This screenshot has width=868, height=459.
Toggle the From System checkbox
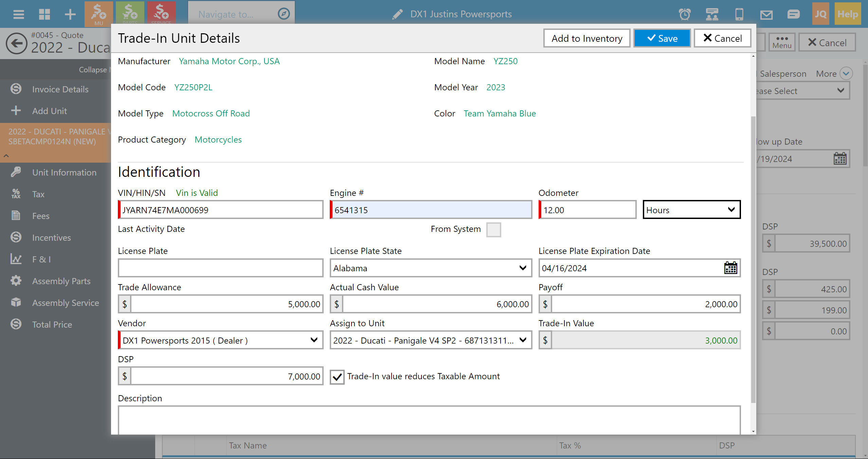click(493, 229)
